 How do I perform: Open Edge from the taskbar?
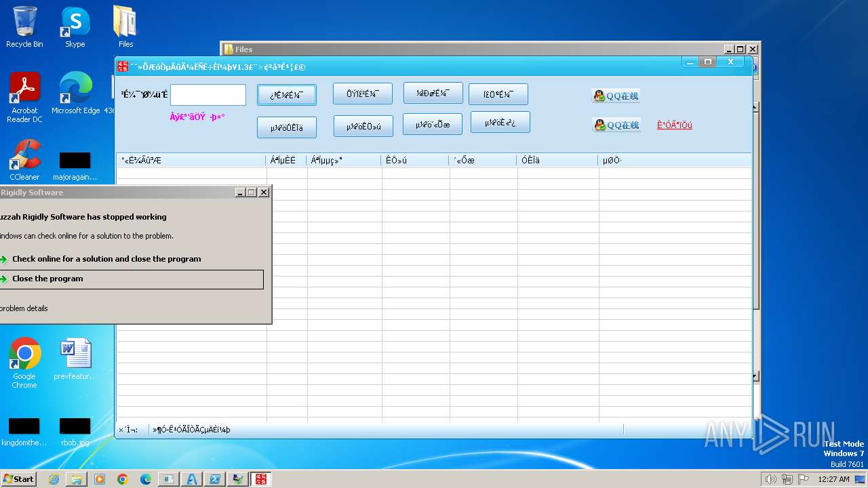(x=146, y=479)
